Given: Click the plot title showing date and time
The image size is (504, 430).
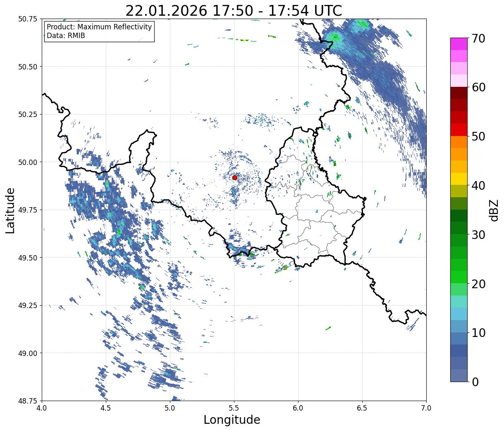Looking at the screenshot, I should coord(234,10).
